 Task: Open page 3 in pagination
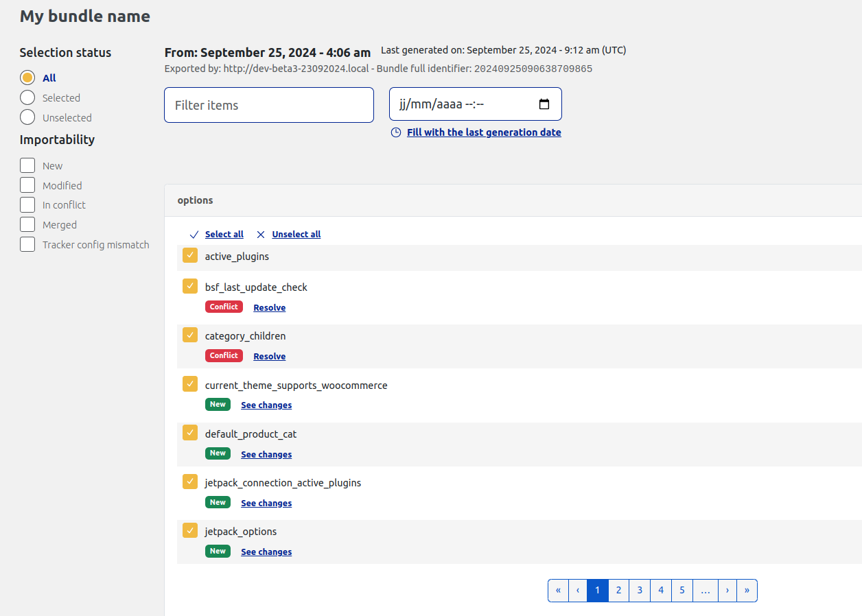point(640,591)
